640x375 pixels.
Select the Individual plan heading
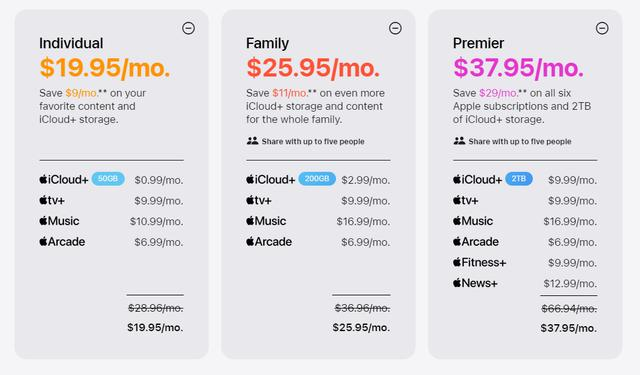(71, 43)
